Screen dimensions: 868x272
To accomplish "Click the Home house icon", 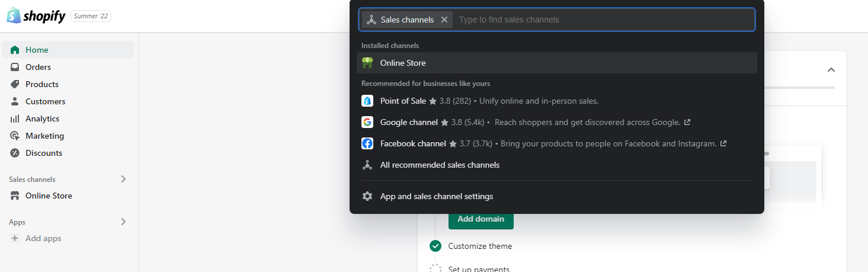I will (15, 50).
